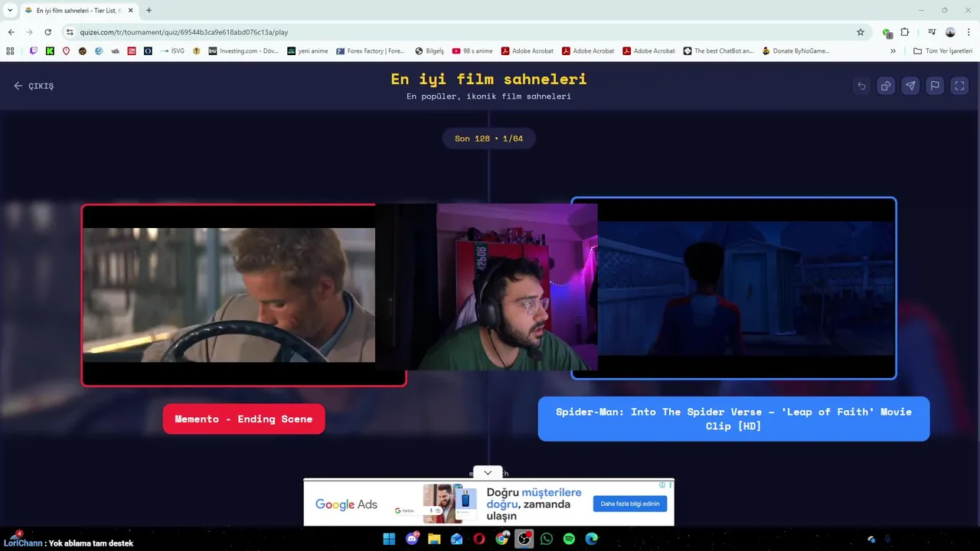Click the ÇIKIŞ exit button
980x551 pixels.
click(34, 86)
